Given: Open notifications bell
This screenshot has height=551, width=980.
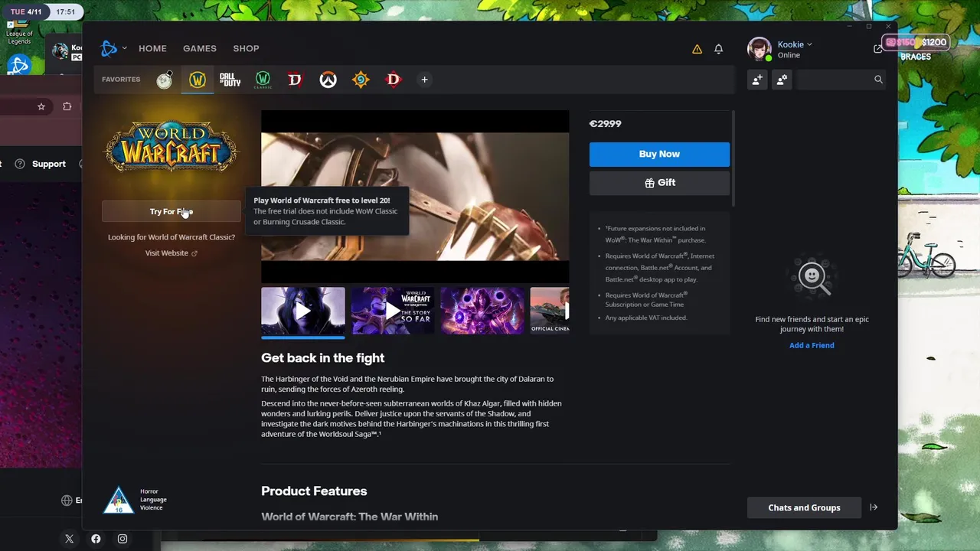Looking at the screenshot, I should (718, 49).
